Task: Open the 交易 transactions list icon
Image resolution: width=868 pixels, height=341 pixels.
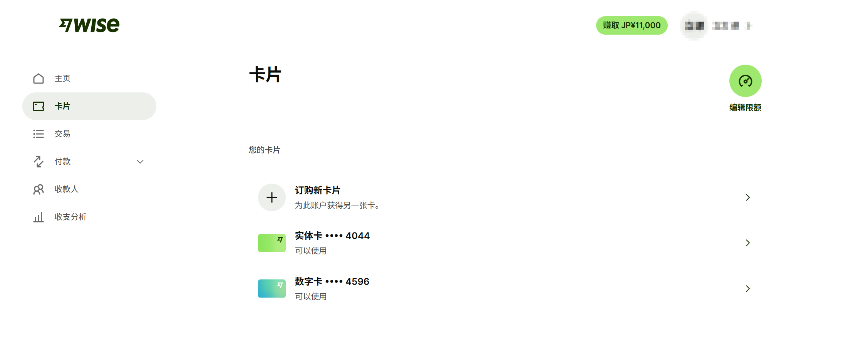Action: click(x=39, y=134)
